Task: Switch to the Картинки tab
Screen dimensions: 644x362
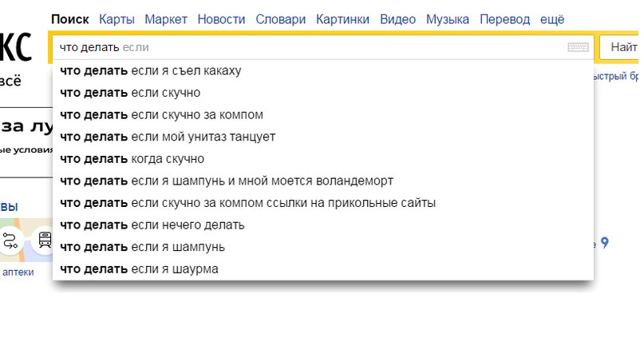Action: click(342, 19)
